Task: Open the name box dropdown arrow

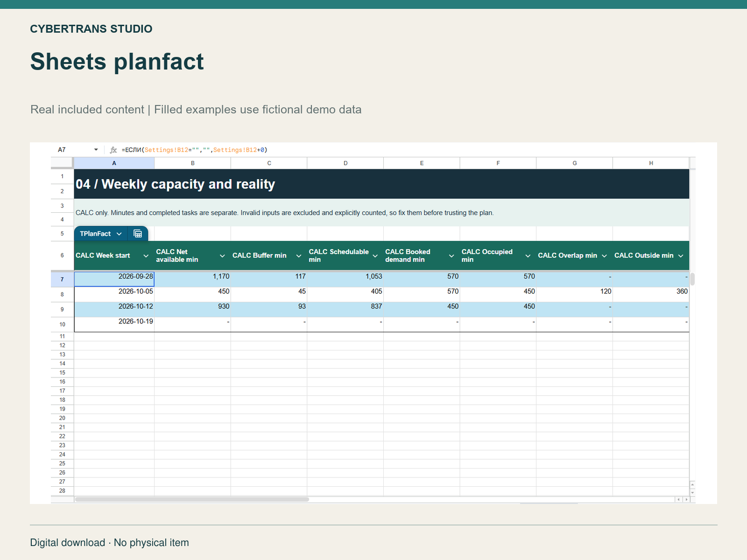Action: [x=96, y=150]
